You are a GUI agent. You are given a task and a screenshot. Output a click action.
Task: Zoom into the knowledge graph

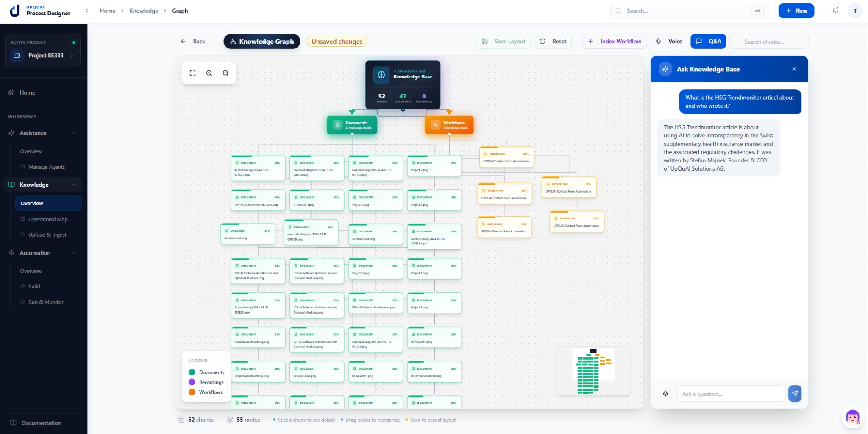(x=209, y=73)
